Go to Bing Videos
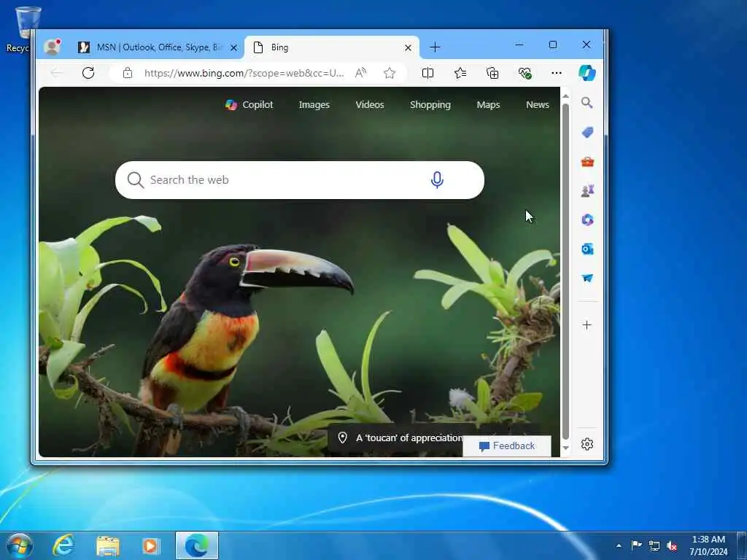Screen dimensions: 747x560 [370, 105]
